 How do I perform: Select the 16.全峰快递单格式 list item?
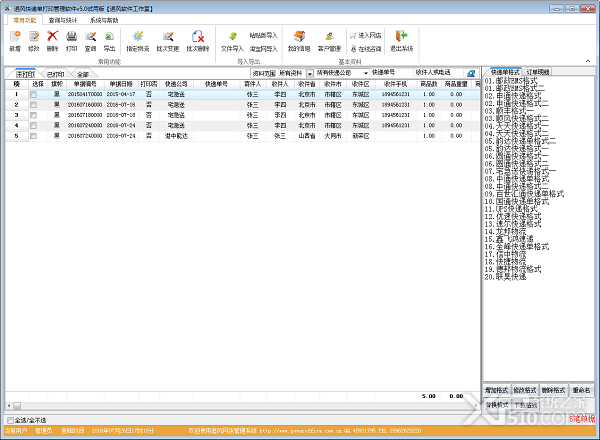click(x=517, y=247)
